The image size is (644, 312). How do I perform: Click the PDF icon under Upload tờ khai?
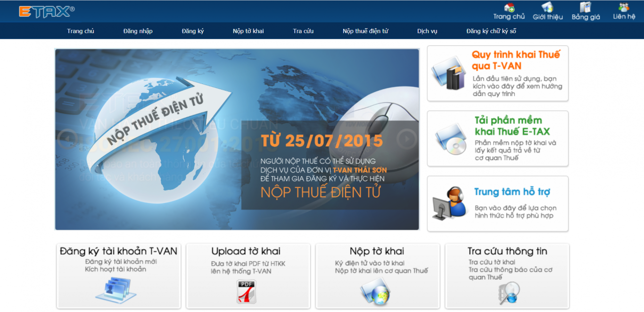coord(246,292)
